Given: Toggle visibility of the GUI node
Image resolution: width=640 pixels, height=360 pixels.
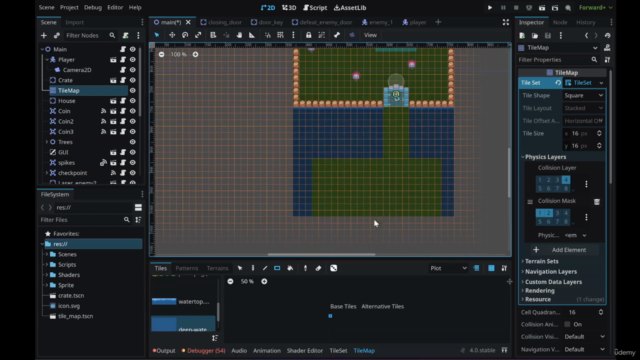Looking at the screenshot, I should pyautogui.click(x=133, y=152).
